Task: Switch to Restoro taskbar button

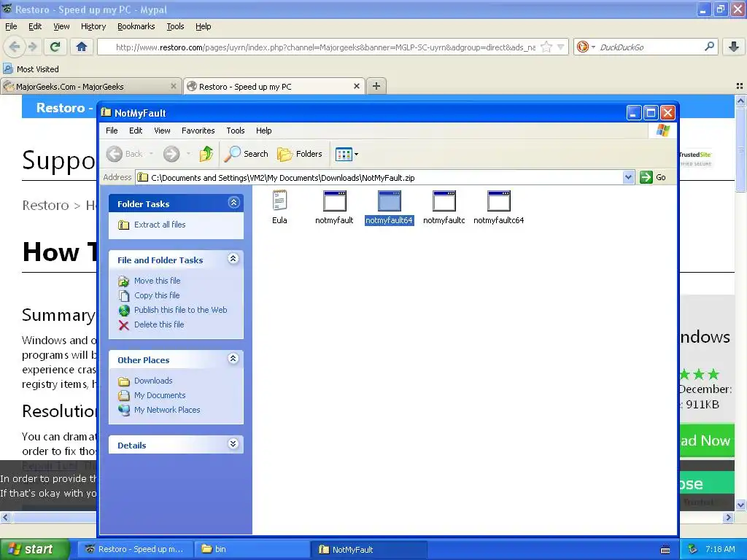Action: 135,549
